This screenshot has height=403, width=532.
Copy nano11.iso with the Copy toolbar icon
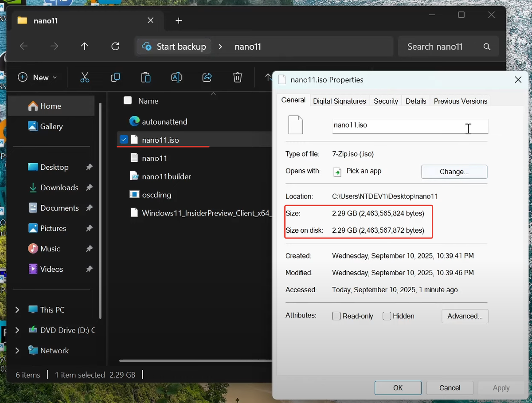tap(115, 77)
